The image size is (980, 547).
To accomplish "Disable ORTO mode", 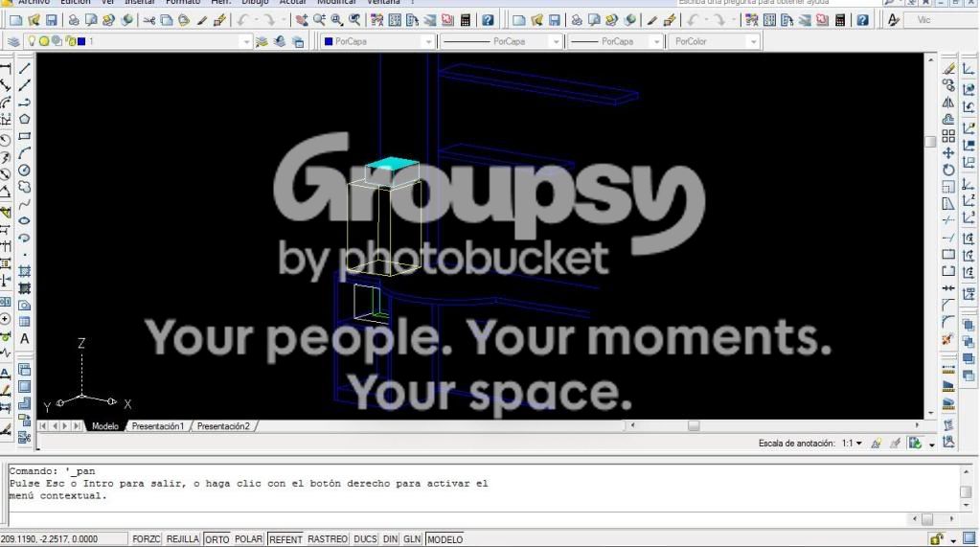I will pyautogui.click(x=217, y=539).
